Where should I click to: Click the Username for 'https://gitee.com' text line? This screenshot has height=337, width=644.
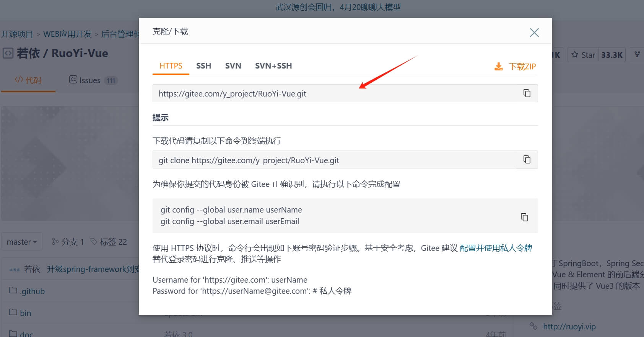pyautogui.click(x=230, y=280)
